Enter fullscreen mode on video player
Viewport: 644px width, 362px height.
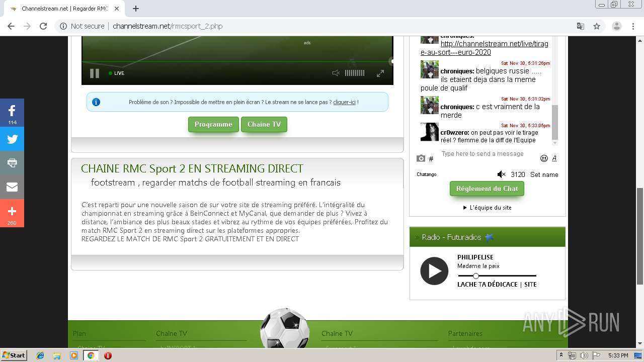point(380,73)
